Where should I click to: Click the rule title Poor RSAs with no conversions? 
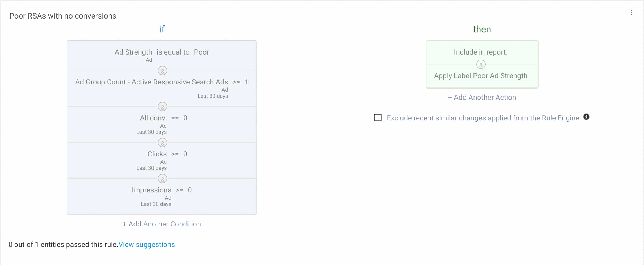pos(63,16)
